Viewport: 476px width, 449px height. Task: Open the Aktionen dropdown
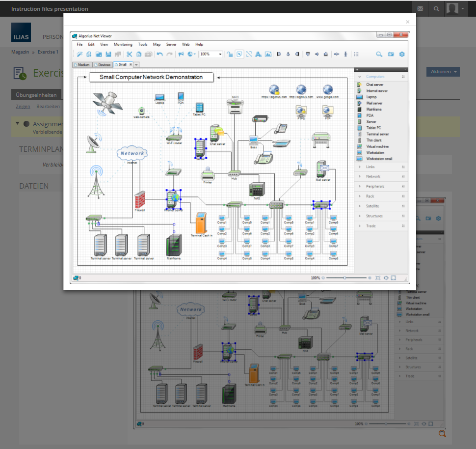pos(443,72)
